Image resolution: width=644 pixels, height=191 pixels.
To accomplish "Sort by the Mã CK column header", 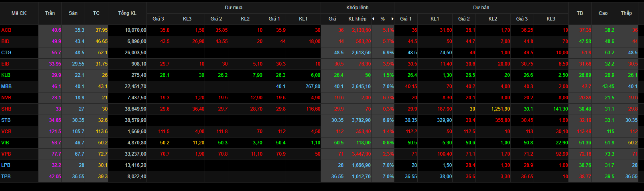I will click(19, 13).
